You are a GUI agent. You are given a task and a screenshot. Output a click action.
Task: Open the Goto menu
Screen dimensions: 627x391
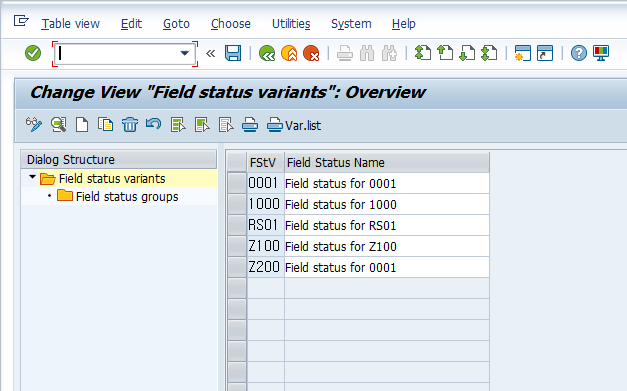coord(176,24)
